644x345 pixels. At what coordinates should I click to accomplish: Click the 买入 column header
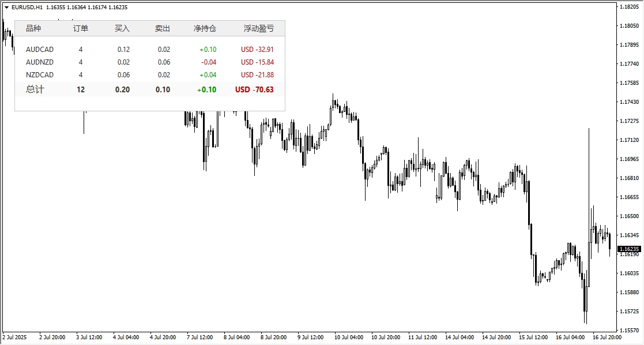click(x=122, y=28)
